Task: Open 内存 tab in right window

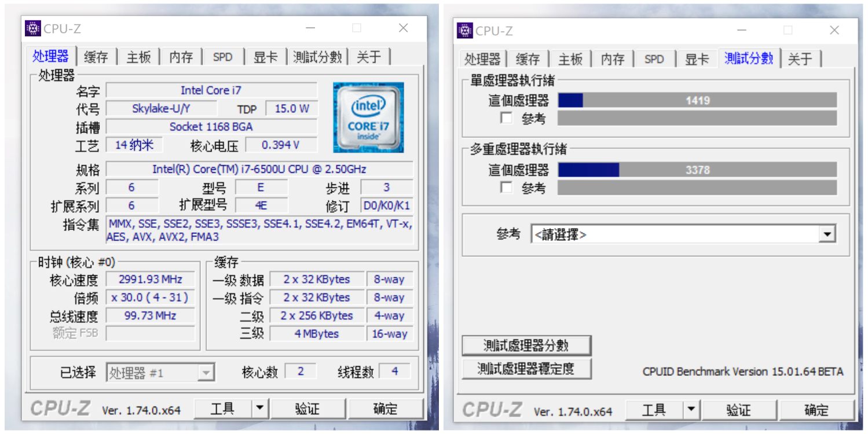Action: (613, 59)
